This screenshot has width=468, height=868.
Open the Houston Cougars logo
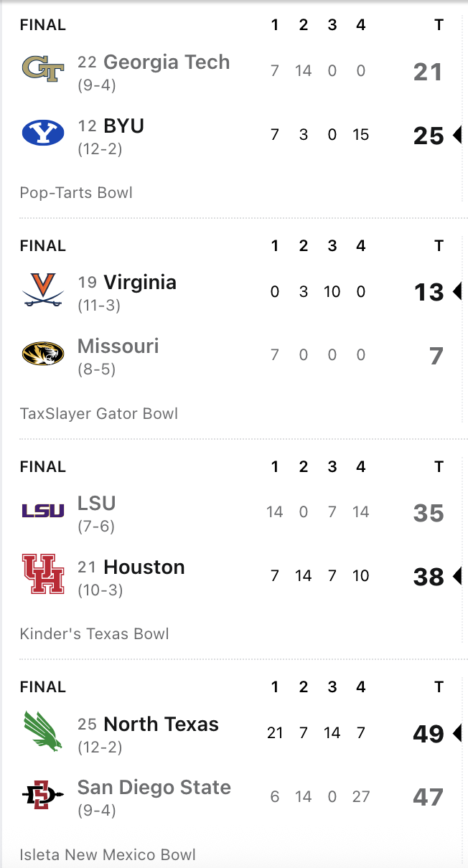43,574
